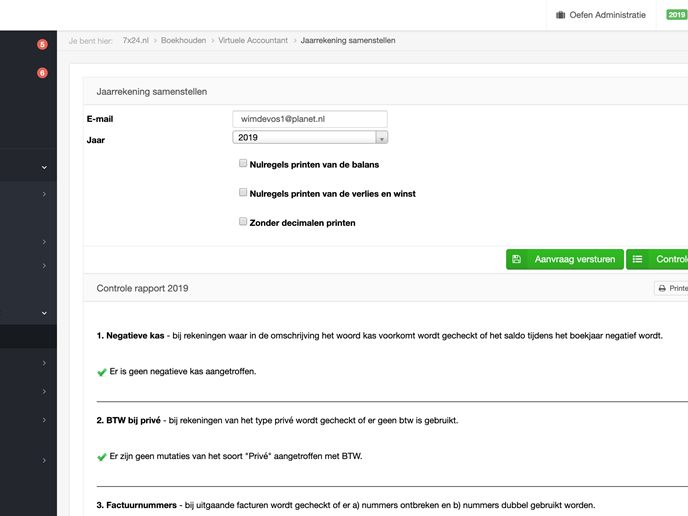Click 'Er is geen negatieve kas aangetroffen.' text
688x516 pixels.
tap(183, 371)
